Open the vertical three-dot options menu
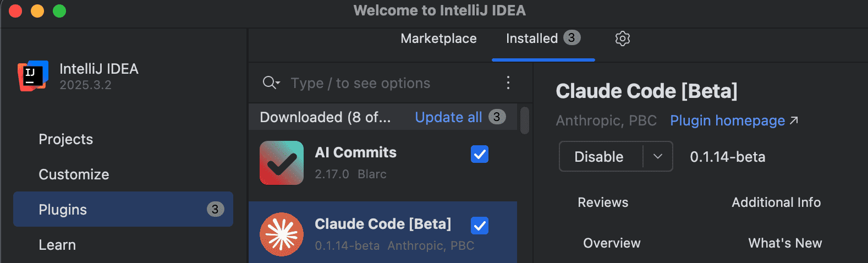This screenshot has height=263, width=868. click(x=508, y=83)
